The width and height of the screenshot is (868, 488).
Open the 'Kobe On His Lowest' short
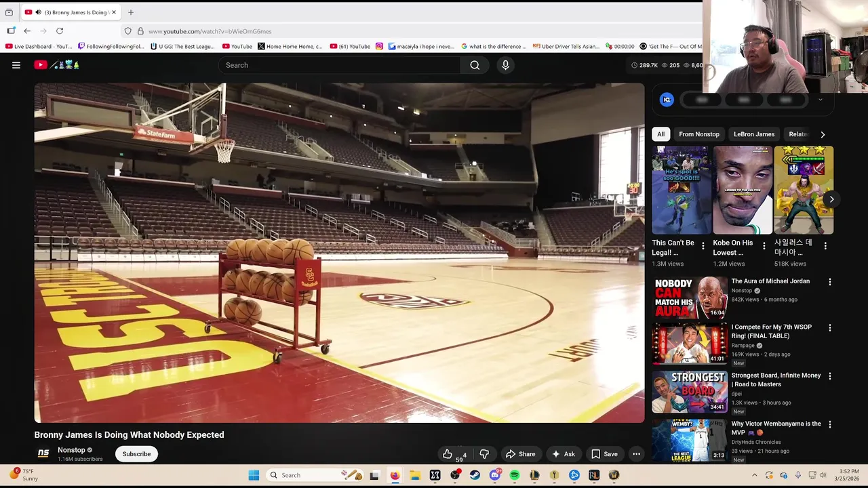(x=743, y=190)
